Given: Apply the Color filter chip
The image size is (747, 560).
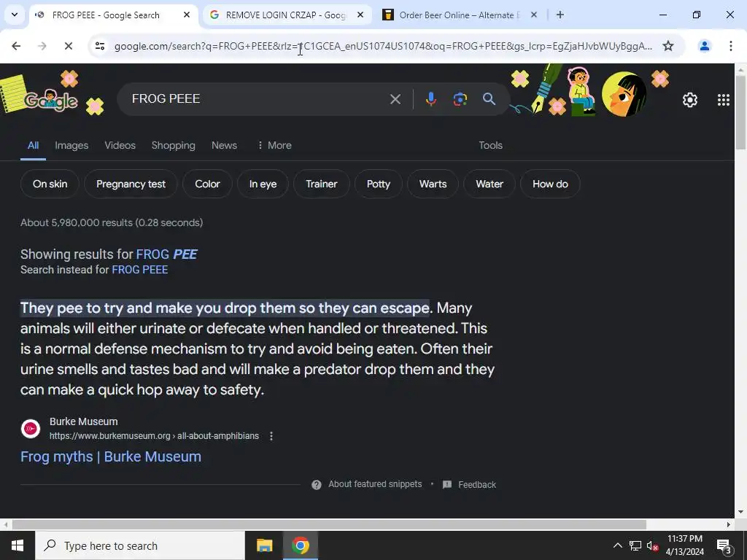Looking at the screenshot, I should click(x=207, y=184).
